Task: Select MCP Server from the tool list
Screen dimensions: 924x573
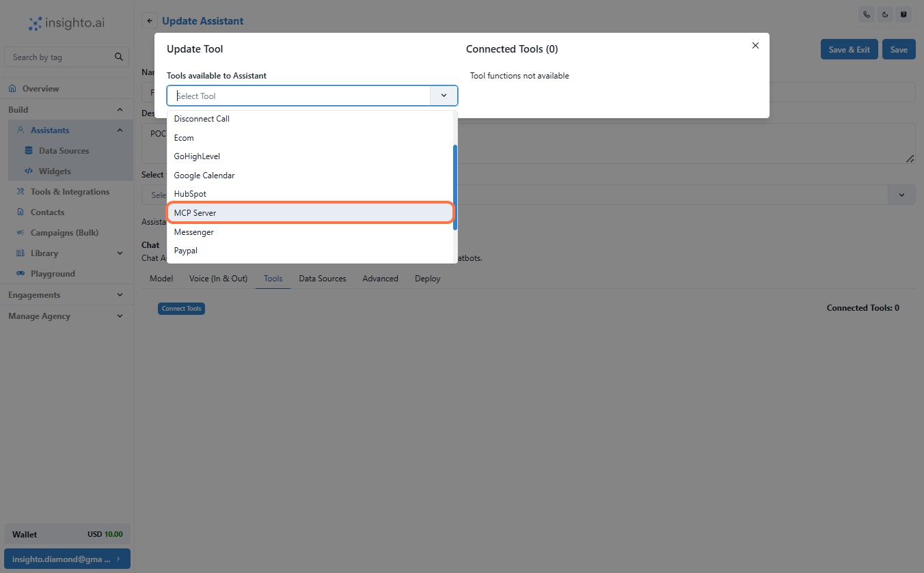Action: (x=310, y=213)
